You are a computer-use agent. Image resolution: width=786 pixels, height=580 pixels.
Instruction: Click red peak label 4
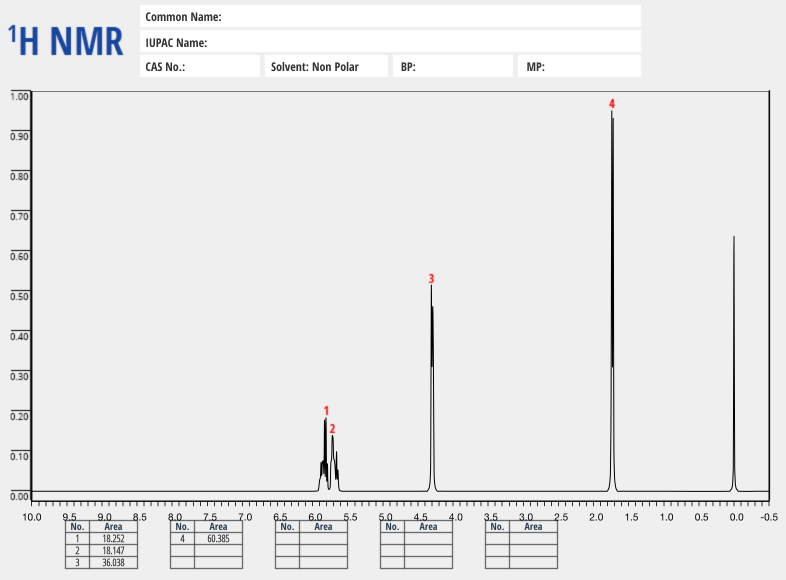click(x=612, y=104)
